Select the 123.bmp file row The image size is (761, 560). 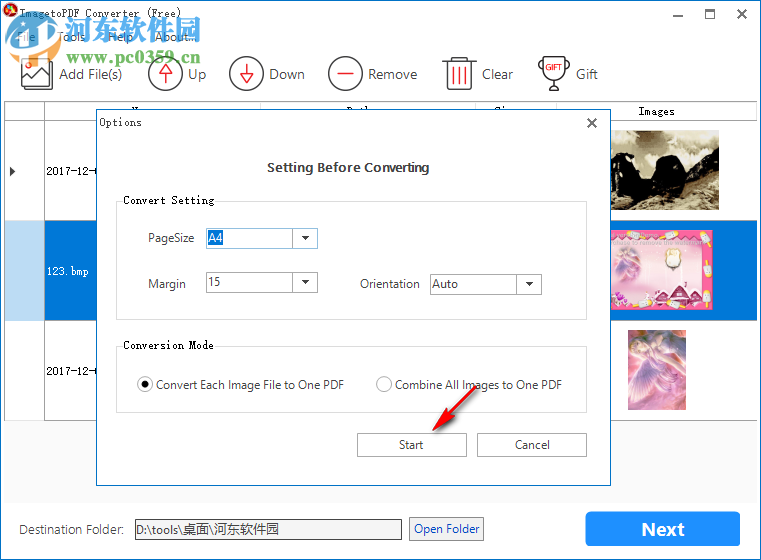(x=68, y=271)
